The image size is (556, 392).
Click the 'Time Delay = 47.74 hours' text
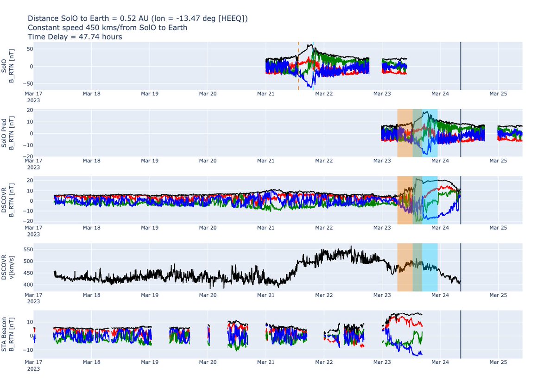click(x=75, y=37)
